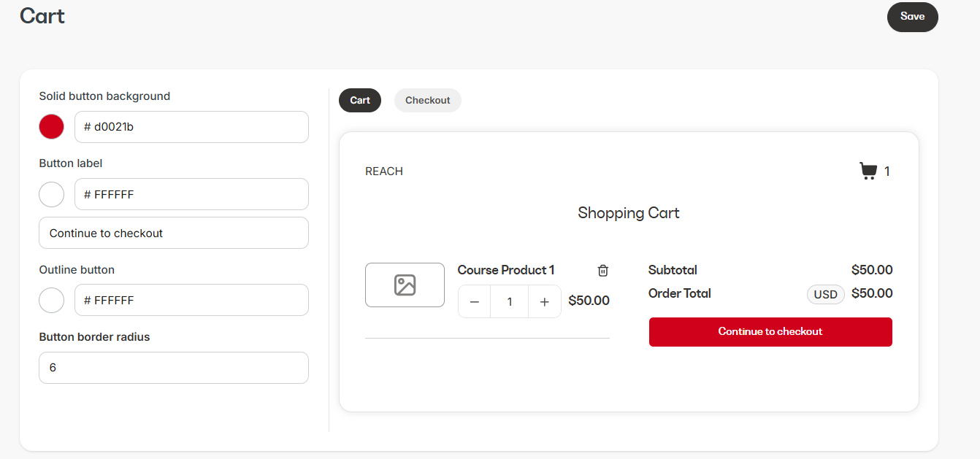
Task: Click the Button border radius label
Action: [x=94, y=337]
